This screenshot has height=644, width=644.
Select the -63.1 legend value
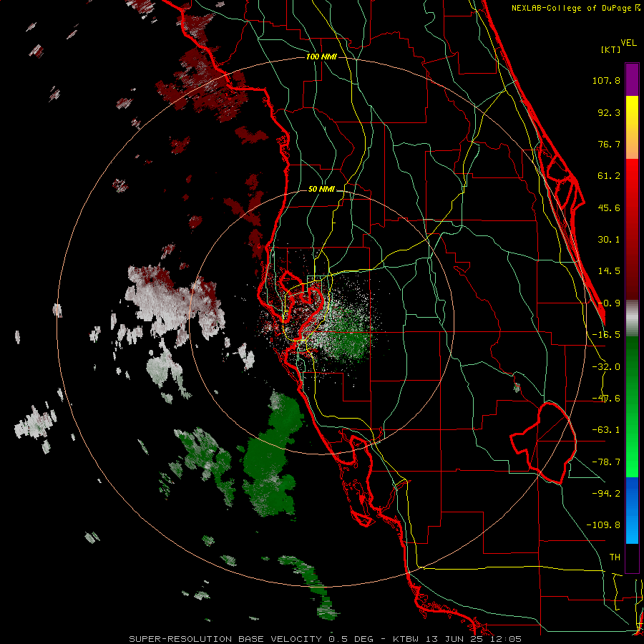point(606,430)
